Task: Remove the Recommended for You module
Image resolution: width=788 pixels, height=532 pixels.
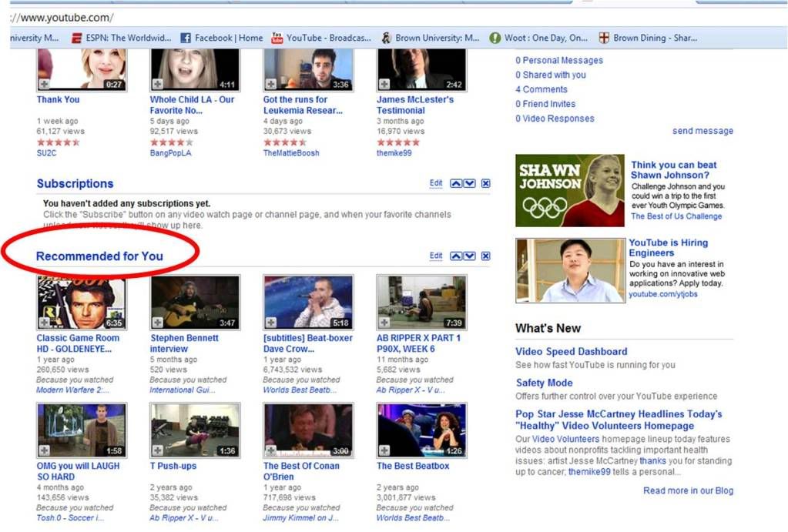Action: tap(485, 256)
